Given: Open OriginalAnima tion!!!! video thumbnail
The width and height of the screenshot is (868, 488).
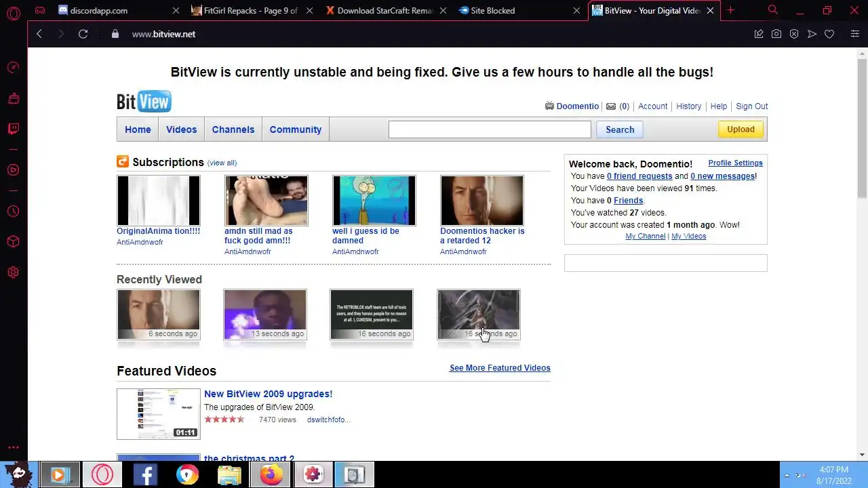Looking at the screenshot, I should [x=158, y=201].
